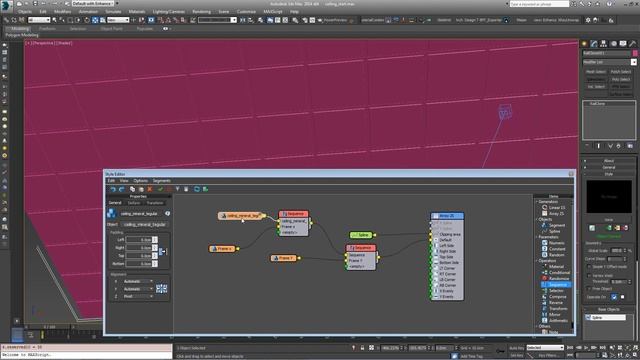Click the info icon beside ceiling_mineral_regular name
The height and width of the screenshot is (360, 640).
pyautogui.click(x=167, y=213)
